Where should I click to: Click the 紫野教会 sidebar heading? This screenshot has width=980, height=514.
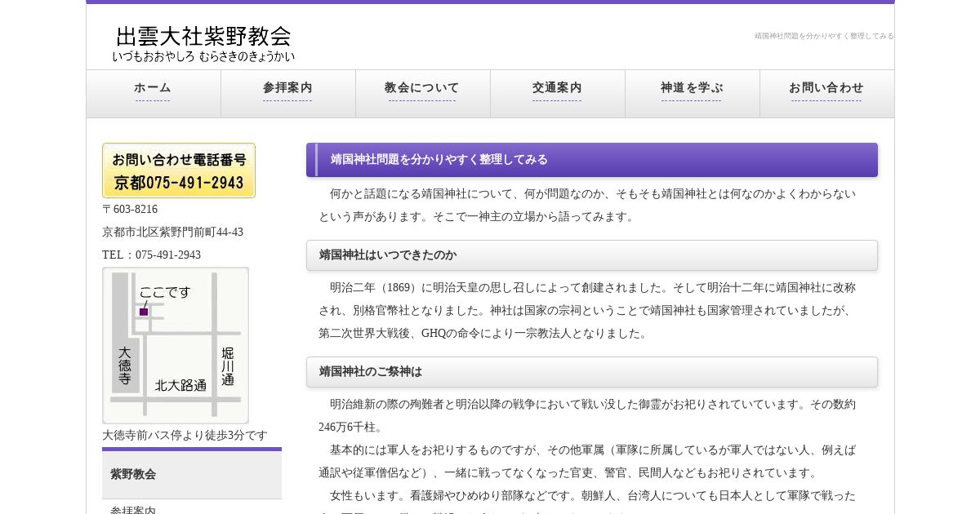tap(192, 474)
